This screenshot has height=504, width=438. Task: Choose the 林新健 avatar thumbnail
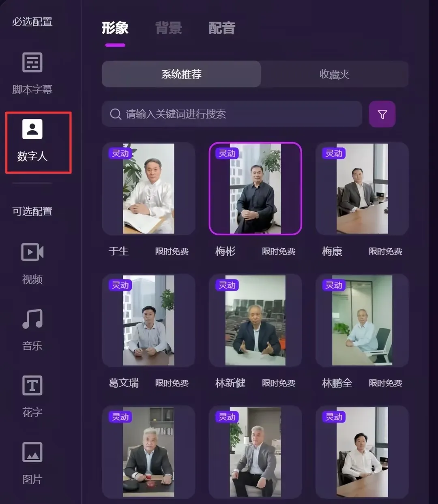[255, 321]
